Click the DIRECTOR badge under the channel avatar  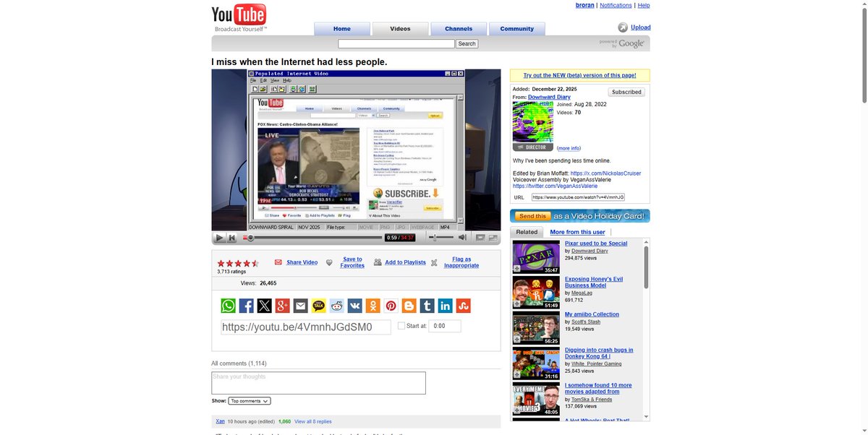click(533, 147)
